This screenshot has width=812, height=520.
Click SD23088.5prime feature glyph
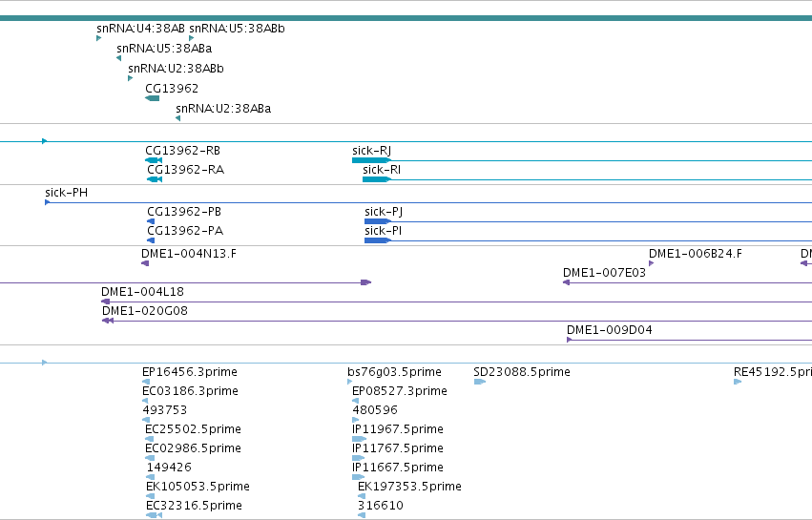coord(480,382)
